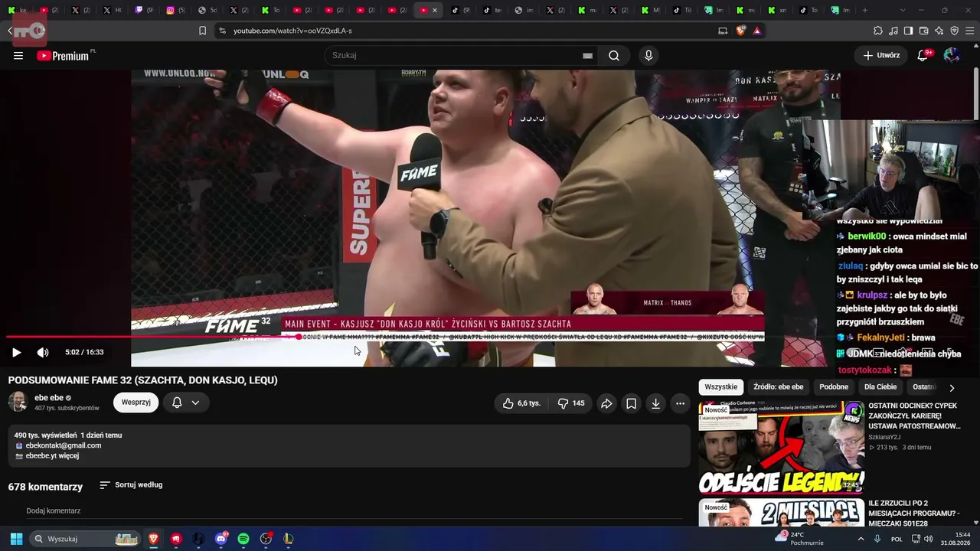Open the Wyszukaj taskbar search box
This screenshot has height=551, width=980.
point(85,539)
